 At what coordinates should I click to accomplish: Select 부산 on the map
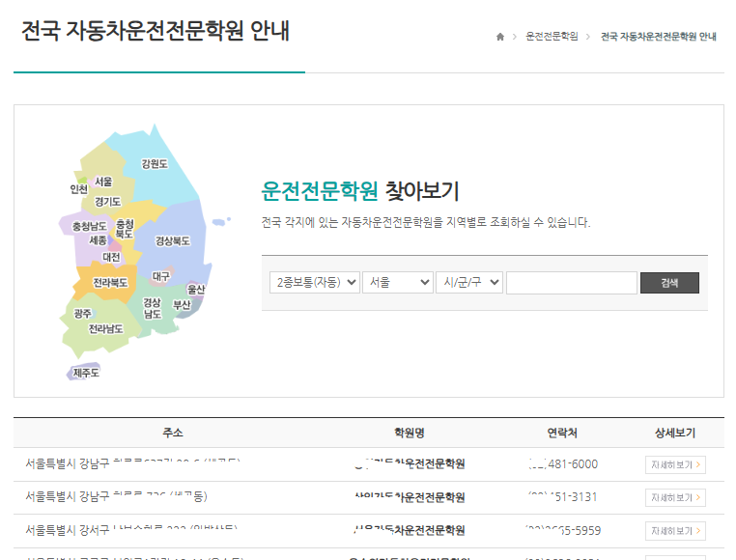(x=182, y=305)
